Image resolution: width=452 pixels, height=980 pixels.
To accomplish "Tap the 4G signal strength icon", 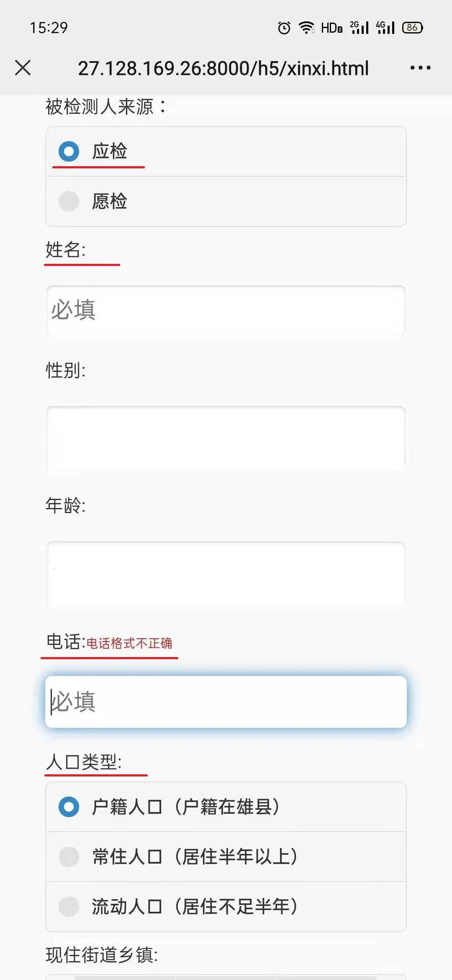I will pos(385,28).
